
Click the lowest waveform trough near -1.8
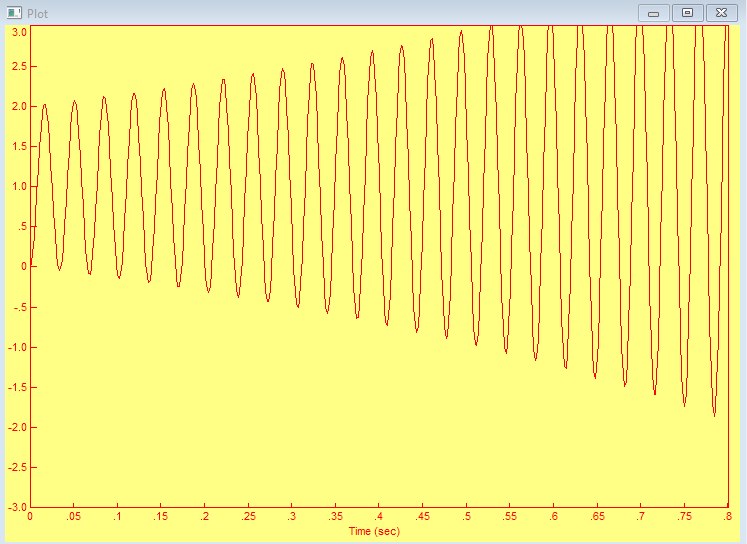[714, 415]
